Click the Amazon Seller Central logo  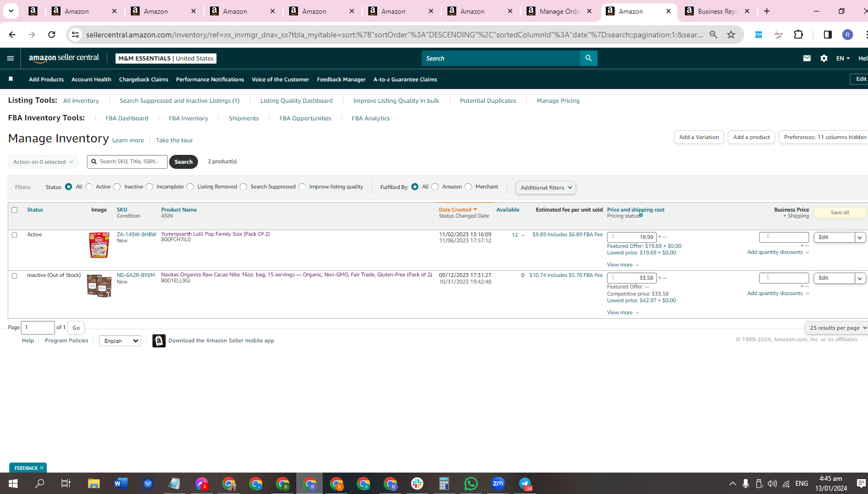(x=64, y=58)
